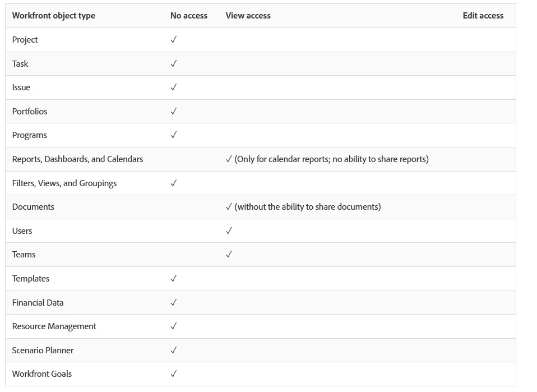This screenshot has height=392, width=537.
Task: Click the checkmark in the Templates row
Action: point(174,279)
